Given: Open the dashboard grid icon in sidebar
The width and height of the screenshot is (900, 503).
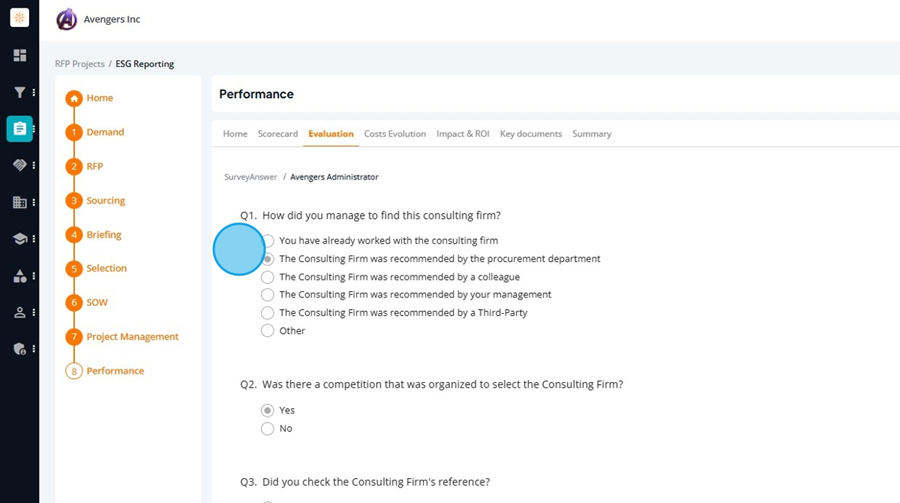Looking at the screenshot, I should click(20, 55).
